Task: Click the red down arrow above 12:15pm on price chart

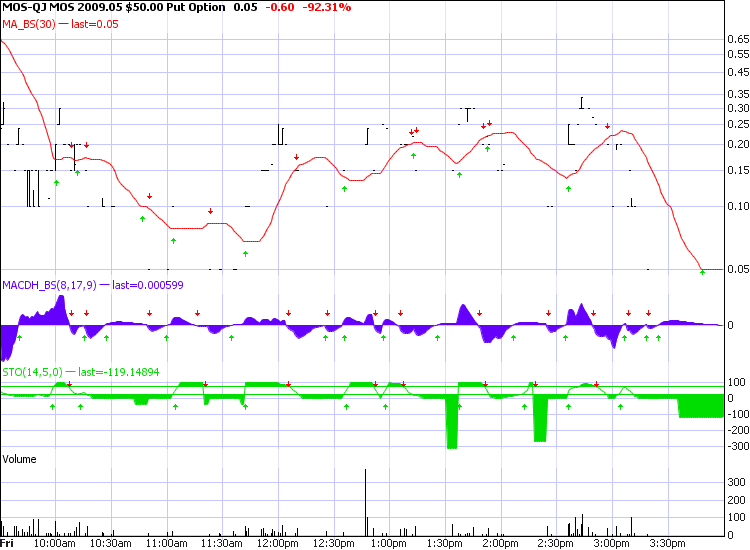Action: pos(296,157)
